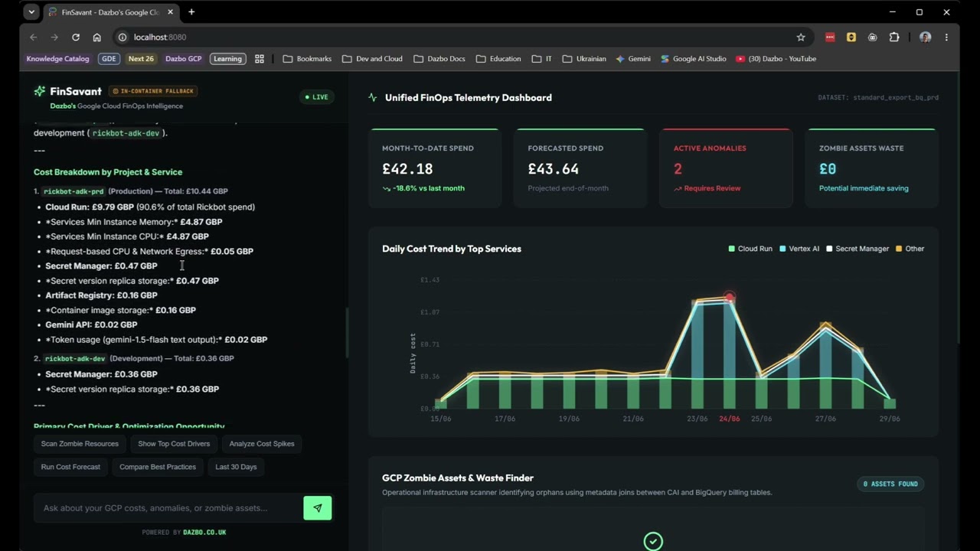
Task: Open the Extensions puzzle menu
Action: (894, 37)
